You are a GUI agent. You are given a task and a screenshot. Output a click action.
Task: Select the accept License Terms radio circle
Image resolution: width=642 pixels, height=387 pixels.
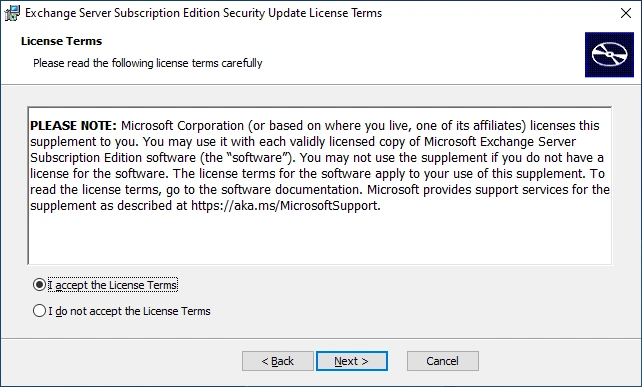(x=39, y=285)
